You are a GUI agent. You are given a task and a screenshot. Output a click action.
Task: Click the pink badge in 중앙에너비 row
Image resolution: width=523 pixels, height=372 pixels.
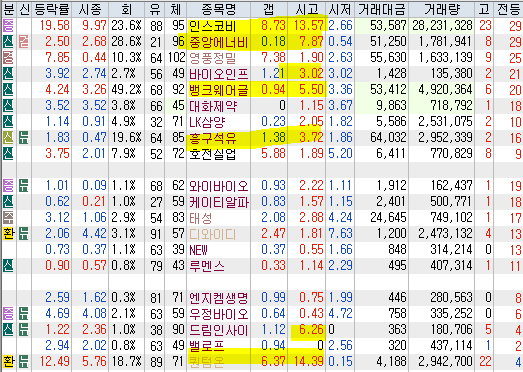point(23,41)
